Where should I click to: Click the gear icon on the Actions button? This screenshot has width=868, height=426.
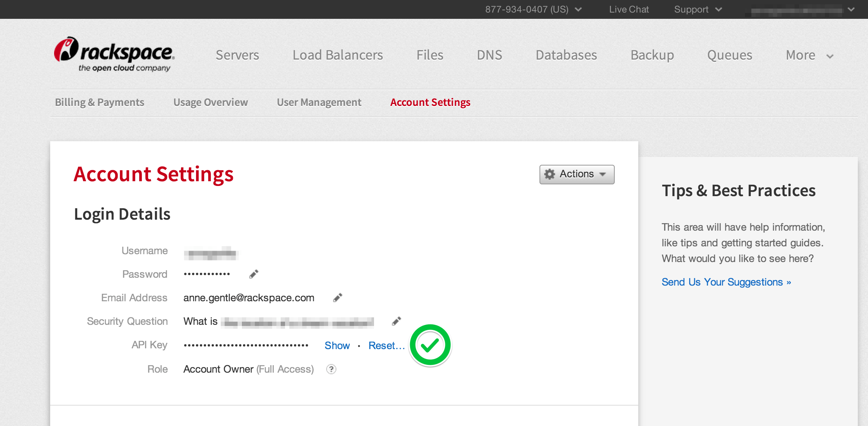(550, 174)
